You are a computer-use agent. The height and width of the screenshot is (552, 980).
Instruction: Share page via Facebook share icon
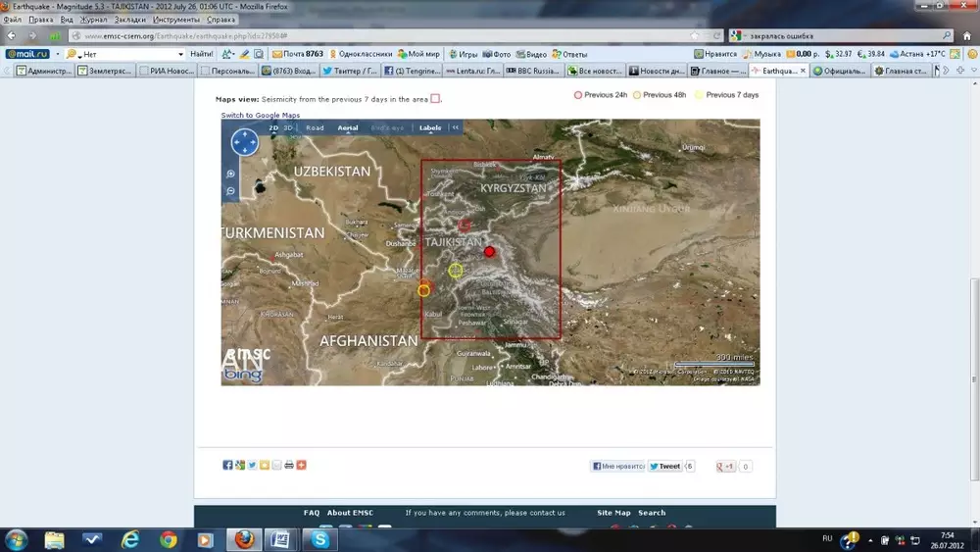click(x=227, y=465)
